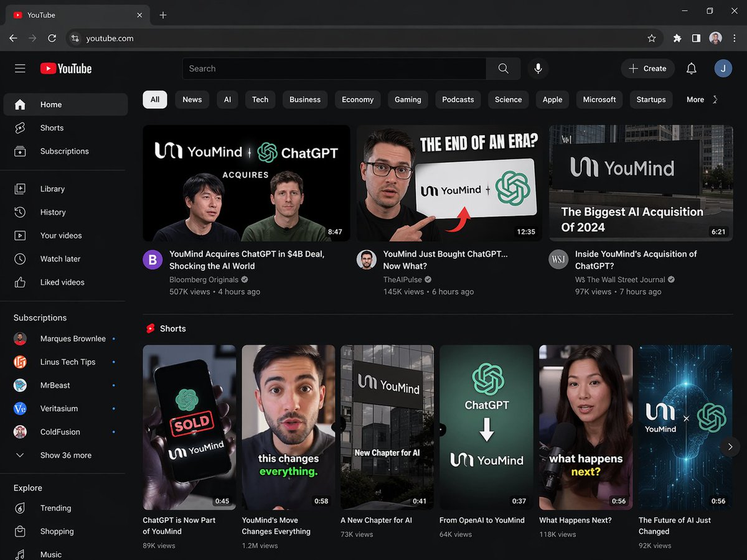
Task: Go to Home in sidebar
Action: (65, 105)
